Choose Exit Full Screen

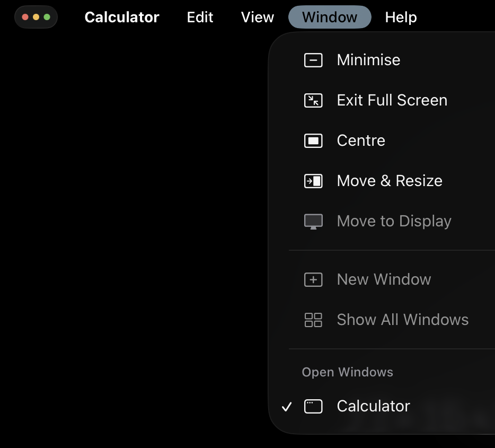(392, 100)
